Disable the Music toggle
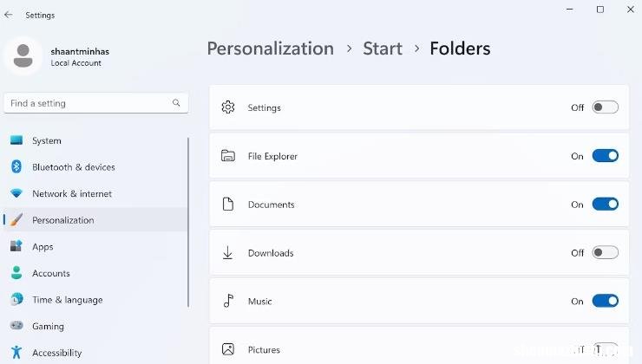642x364 pixels. (x=606, y=301)
